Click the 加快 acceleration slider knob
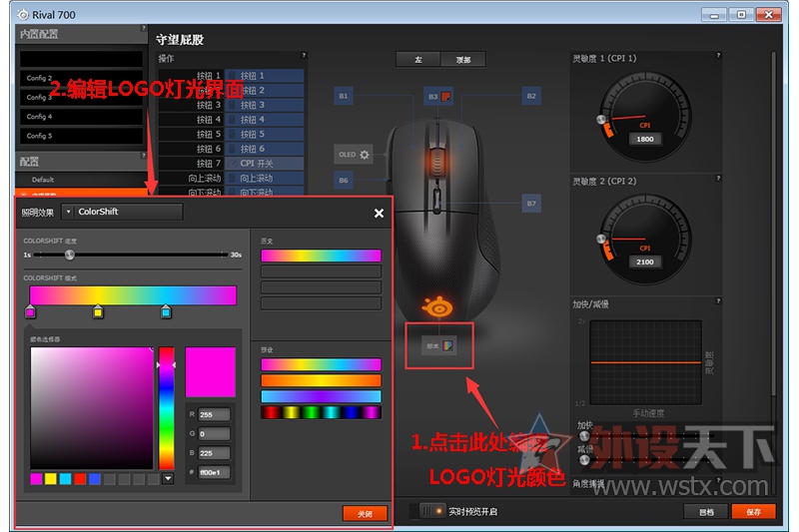 tap(584, 436)
